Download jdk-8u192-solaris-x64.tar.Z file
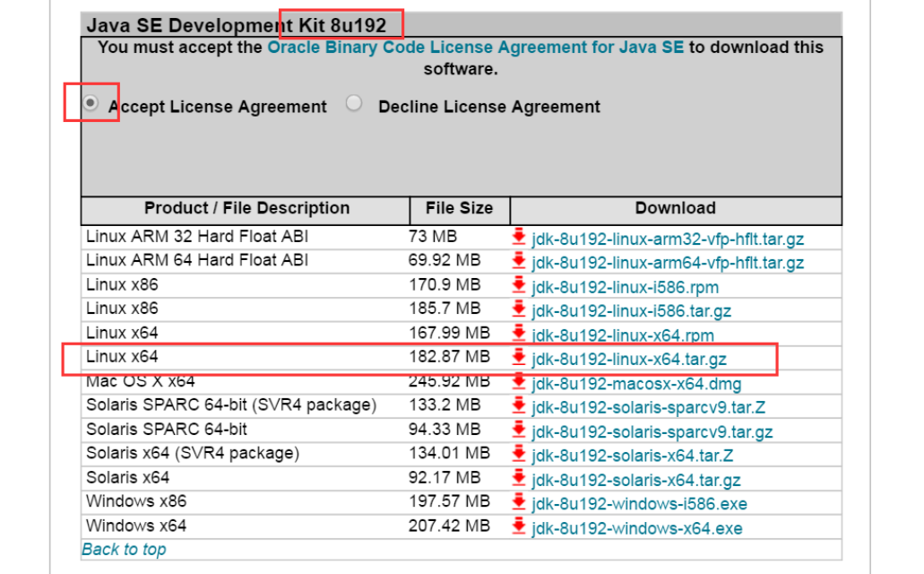The height and width of the screenshot is (574, 924). point(633,456)
